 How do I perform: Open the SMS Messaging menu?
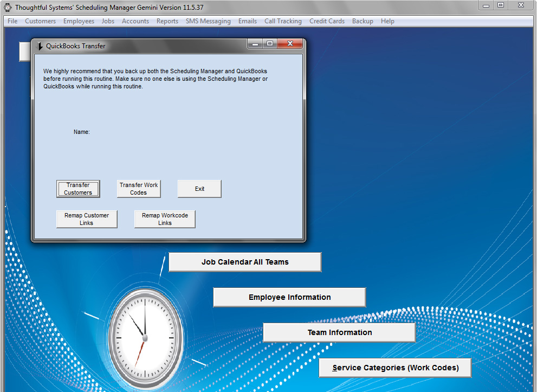point(208,21)
